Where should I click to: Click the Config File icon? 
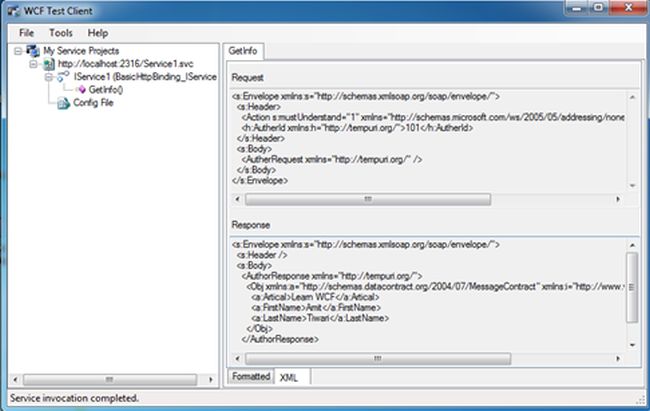[63, 102]
